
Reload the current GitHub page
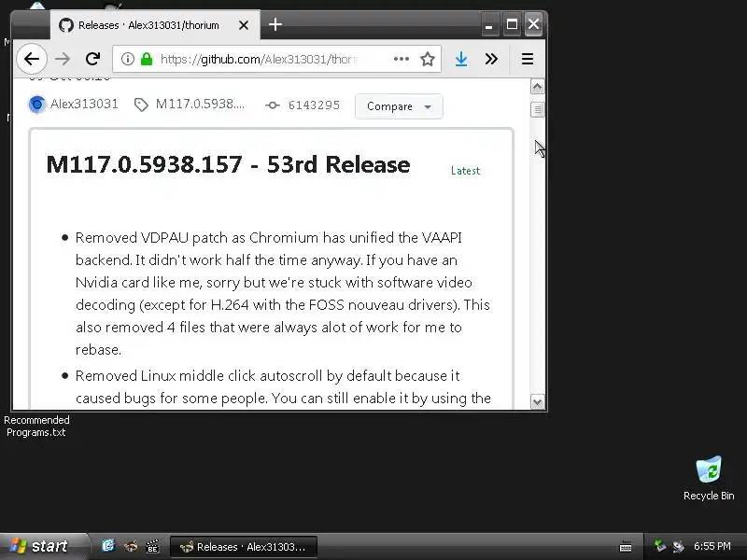coord(92,59)
